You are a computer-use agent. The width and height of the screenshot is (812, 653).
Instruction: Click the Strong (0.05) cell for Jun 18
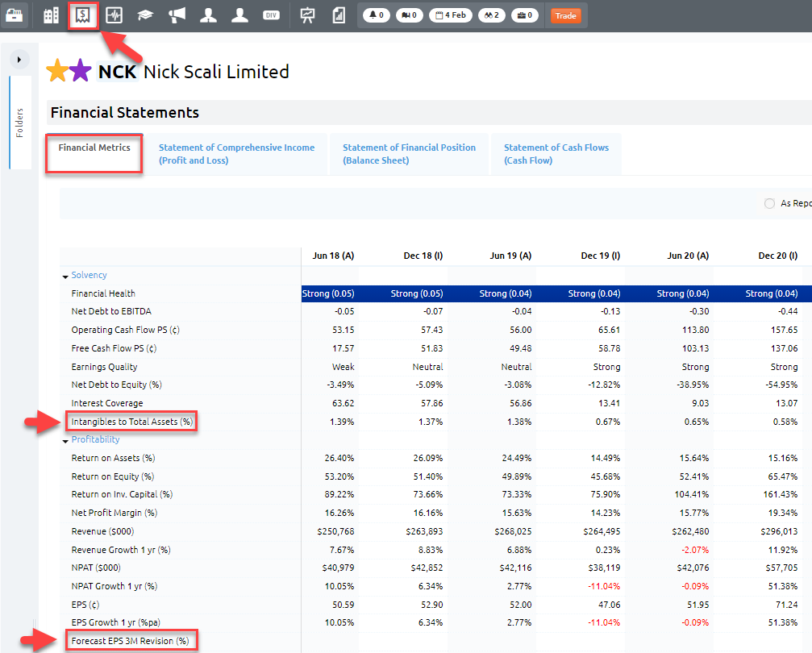coord(328,293)
